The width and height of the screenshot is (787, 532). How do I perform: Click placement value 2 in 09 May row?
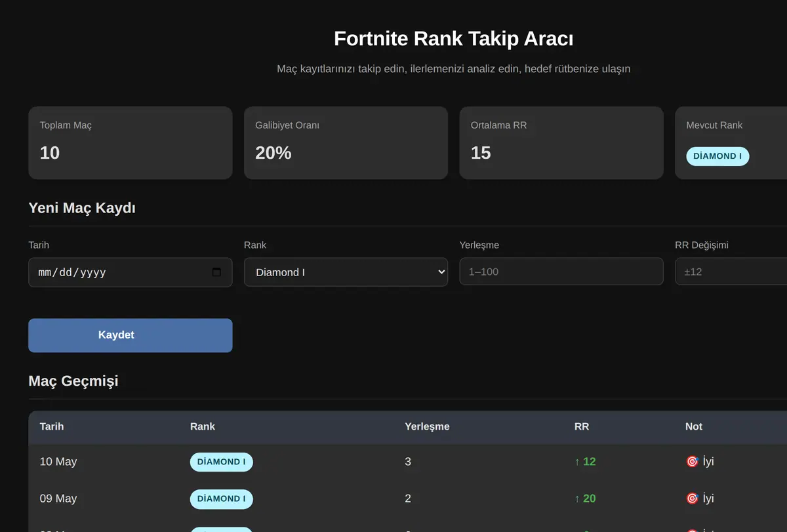tap(408, 499)
